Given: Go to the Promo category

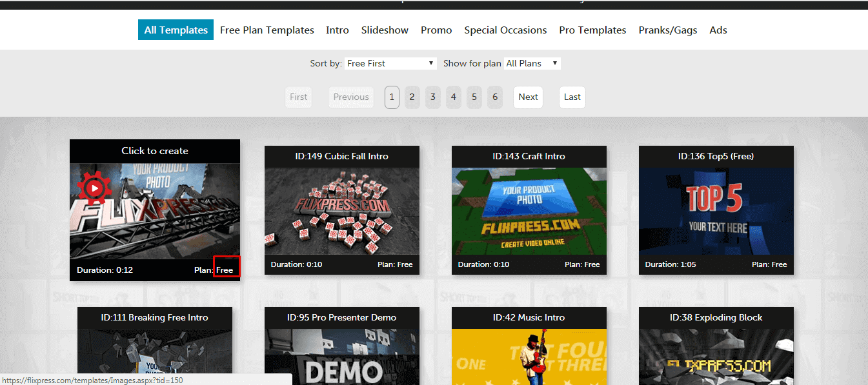Looking at the screenshot, I should [436, 30].
